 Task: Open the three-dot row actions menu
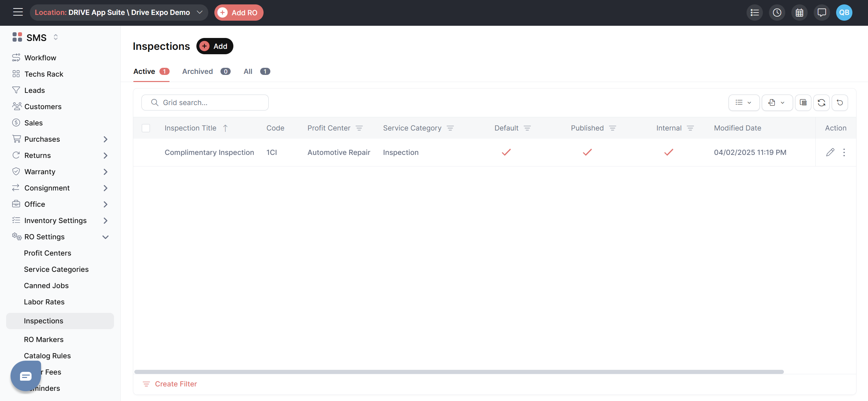pos(844,152)
